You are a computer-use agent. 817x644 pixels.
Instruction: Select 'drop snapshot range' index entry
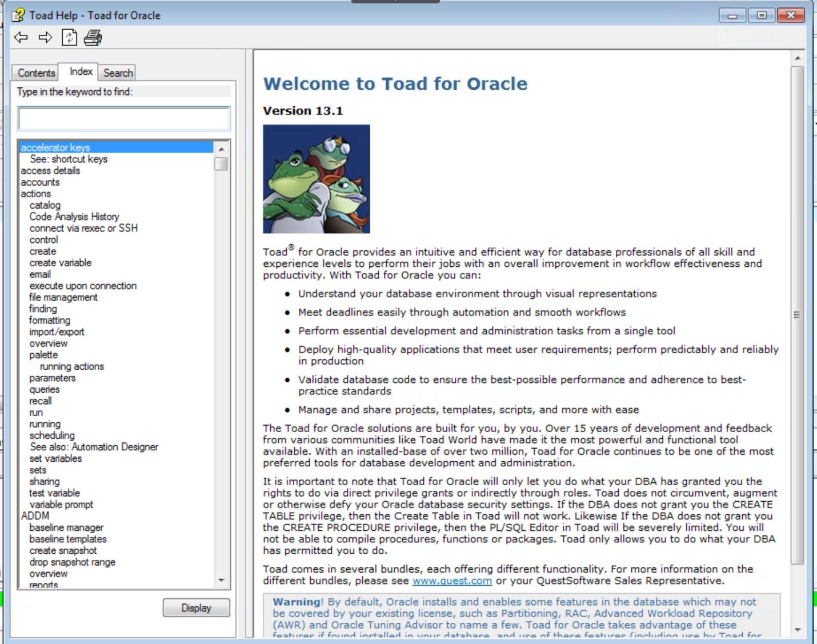click(x=73, y=562)
